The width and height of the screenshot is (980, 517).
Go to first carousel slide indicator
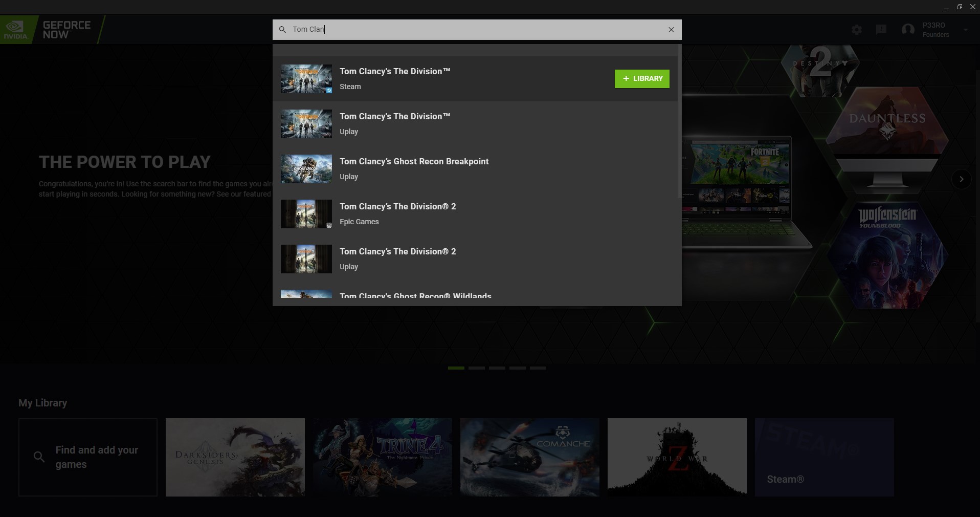456,368
